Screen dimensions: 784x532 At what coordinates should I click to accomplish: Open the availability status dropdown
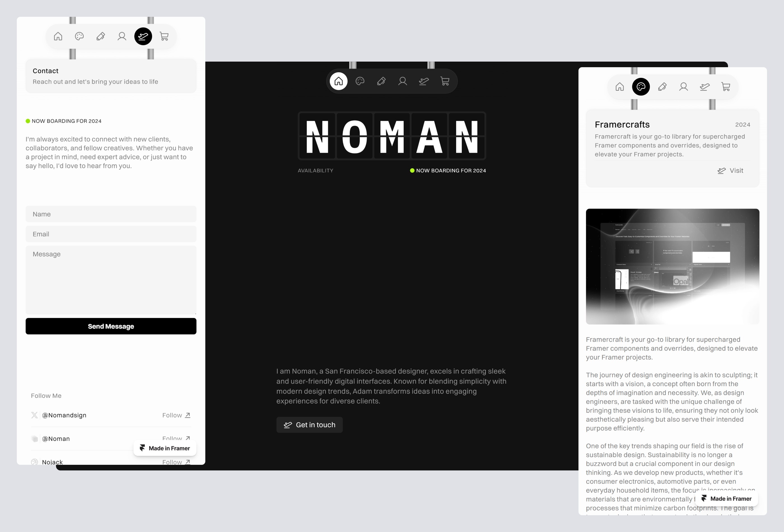pyautogui.click(x=447, y=171)
